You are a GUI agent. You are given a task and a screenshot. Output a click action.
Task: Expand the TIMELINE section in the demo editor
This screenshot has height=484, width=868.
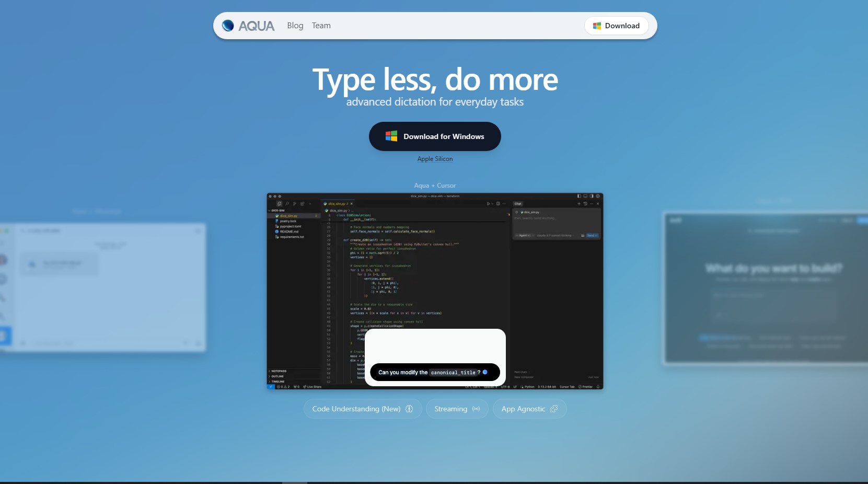277,382
